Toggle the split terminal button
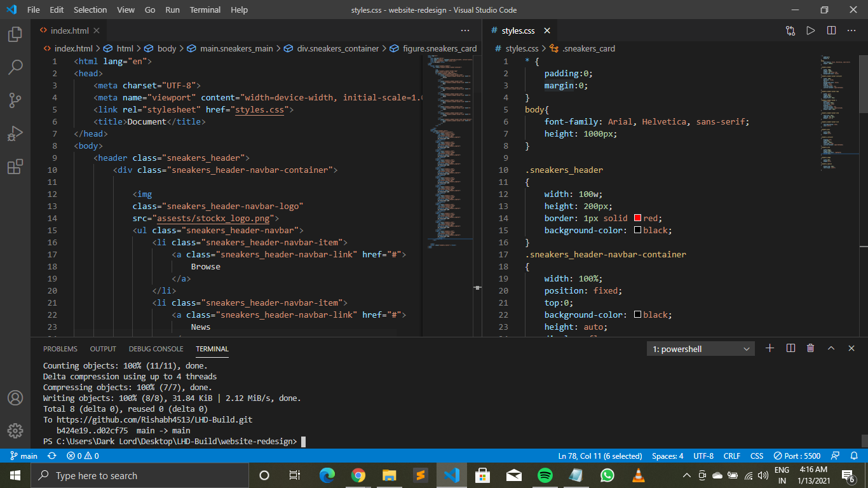The image size is (868, 488). pos(790,348)
